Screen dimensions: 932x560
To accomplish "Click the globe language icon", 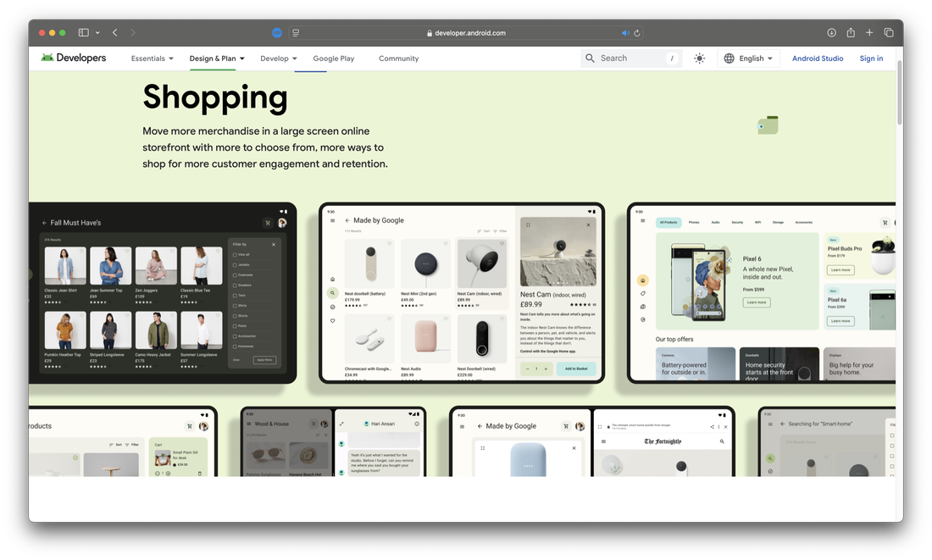I will pos(729,58).
